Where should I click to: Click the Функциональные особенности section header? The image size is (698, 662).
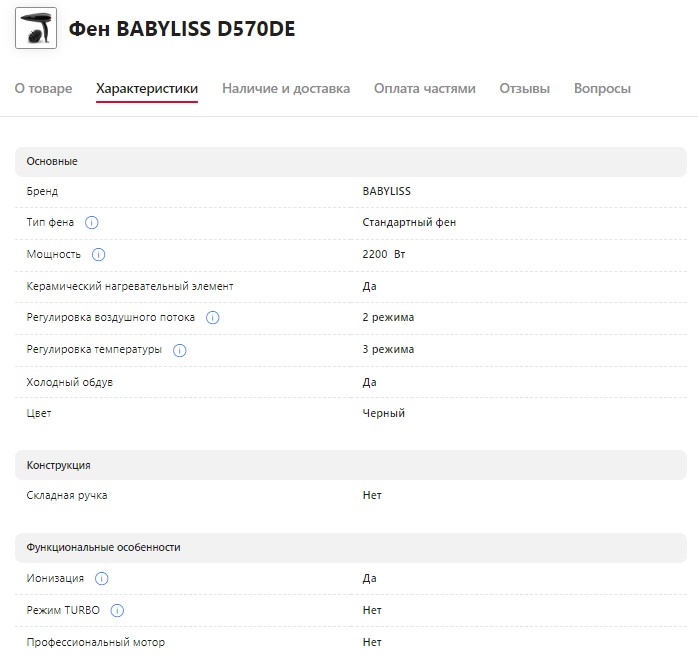pos(351,548)
